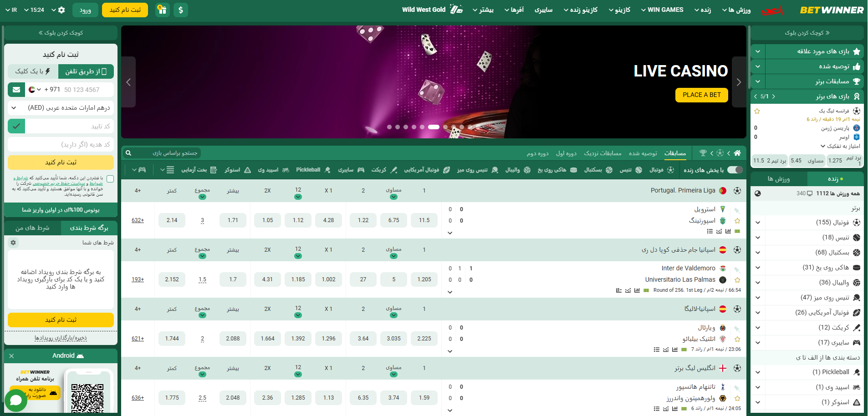Screen dimensions: 868x416
Task: Select the active banner carousel indicator
Action: click(434, 127)
